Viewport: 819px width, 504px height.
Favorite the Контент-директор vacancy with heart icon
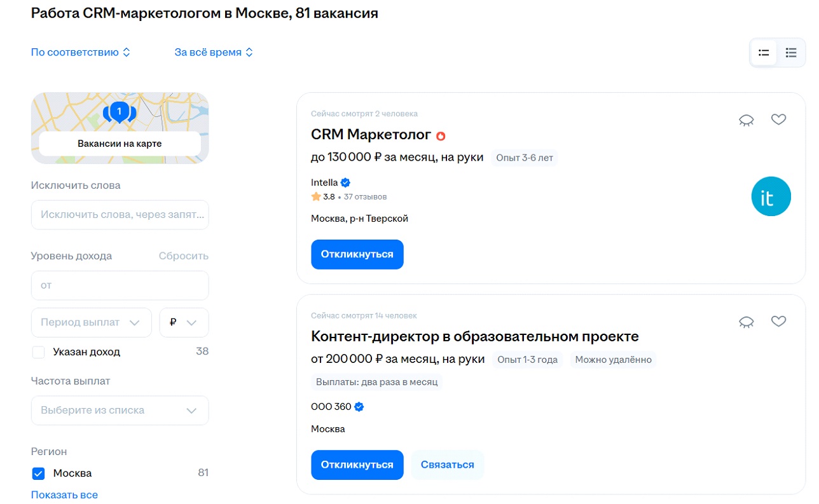point(778,322)
